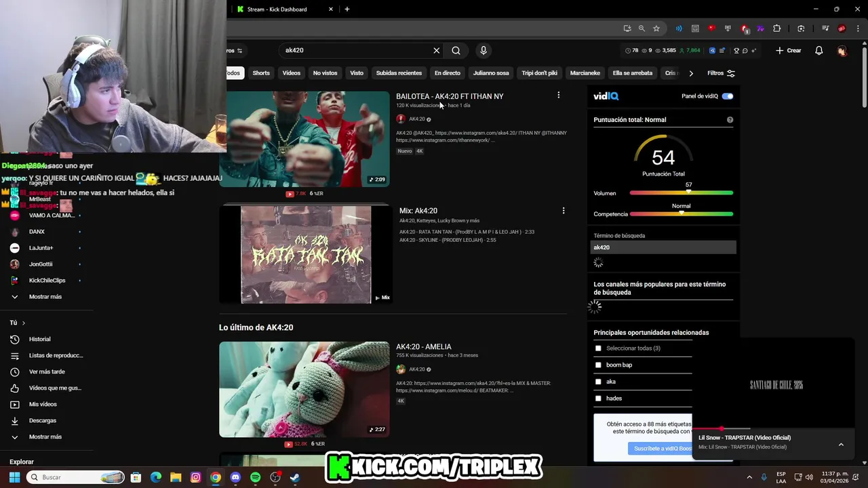Check the hades keyword checkbox
Image resolution: width=868 pixels, height=488 pixels.
pyautogui.click(x=598, y=399)
